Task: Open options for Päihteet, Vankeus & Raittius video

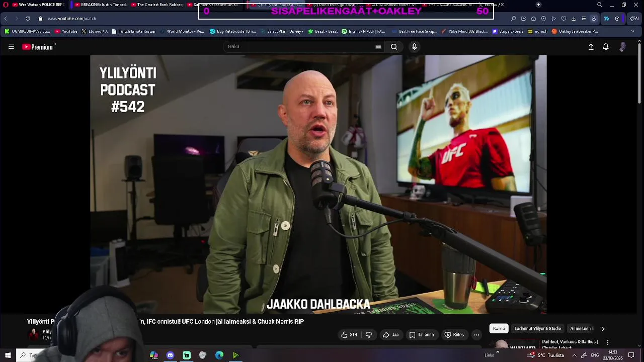Action: tap(608, 342)
